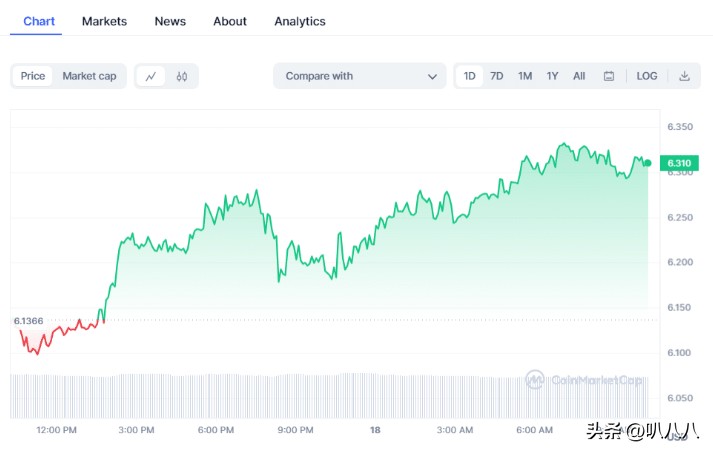This screenshot has width=713, height=454.
Task: Switch to the candlestick chart icon
Action: [x=181, y=76]
